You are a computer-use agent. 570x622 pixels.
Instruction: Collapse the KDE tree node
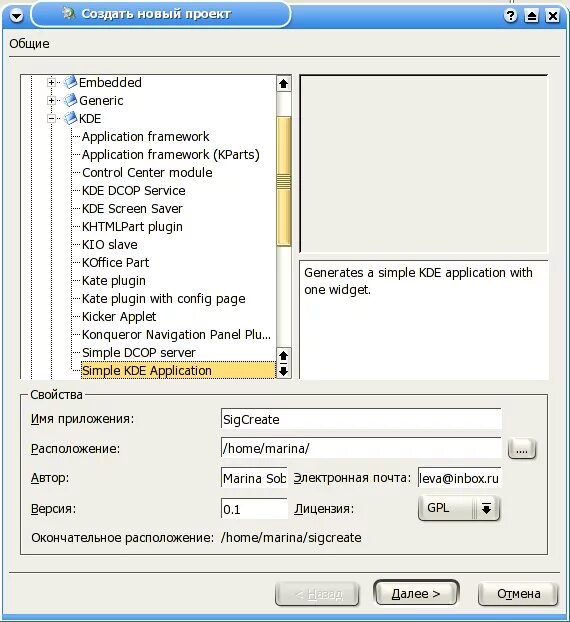pyautogui.click(x=51, y=118)
